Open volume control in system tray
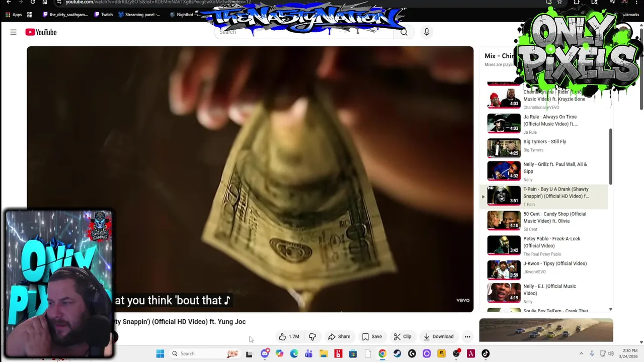The height and width of the screenshot is (362, 644). pos(612,353)
